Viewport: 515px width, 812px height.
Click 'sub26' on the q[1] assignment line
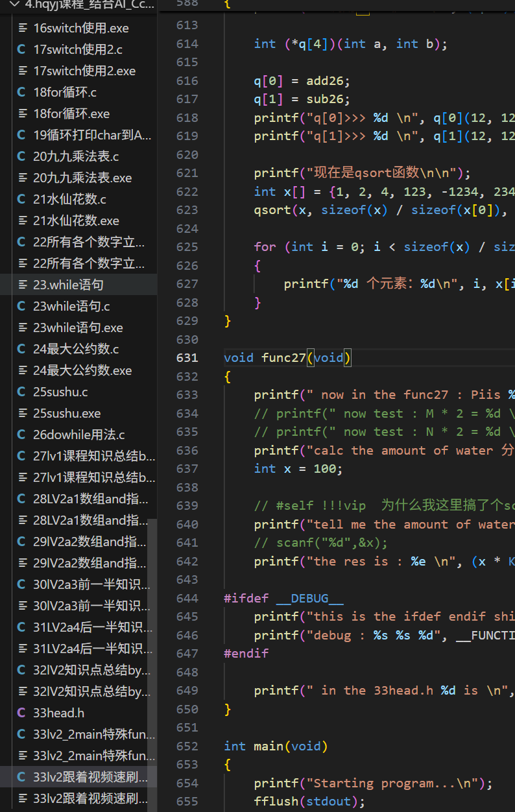point(325,99)
